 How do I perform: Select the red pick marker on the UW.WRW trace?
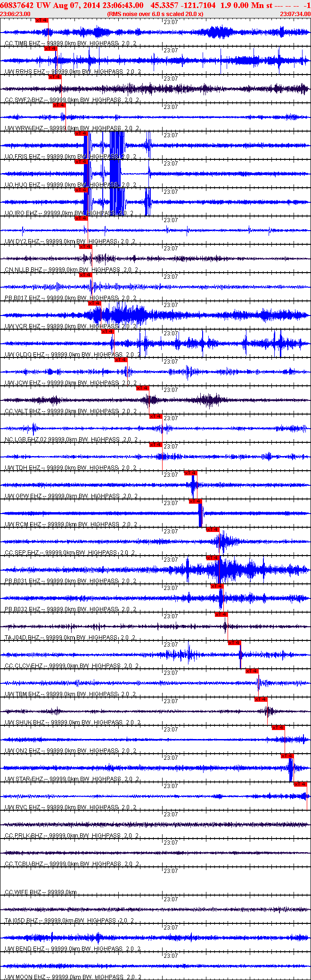point(59,105)
